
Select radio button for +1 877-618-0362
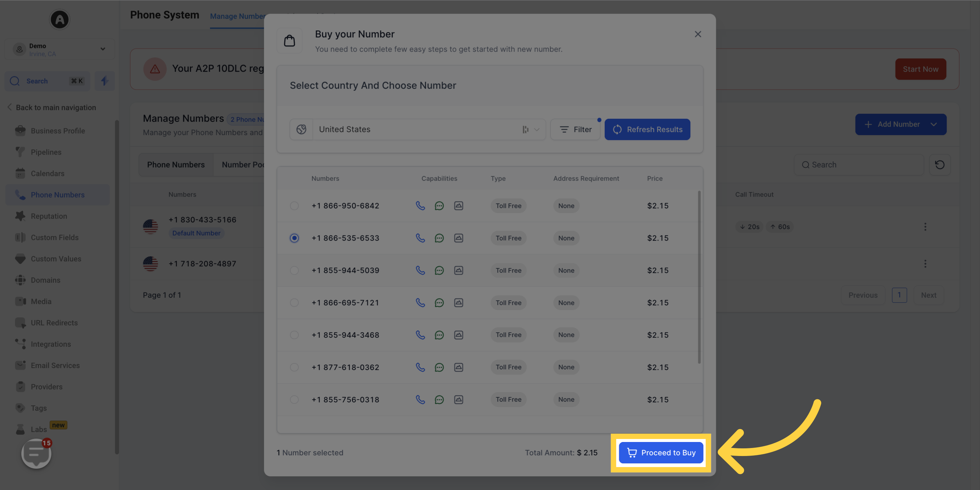[294, 367]
